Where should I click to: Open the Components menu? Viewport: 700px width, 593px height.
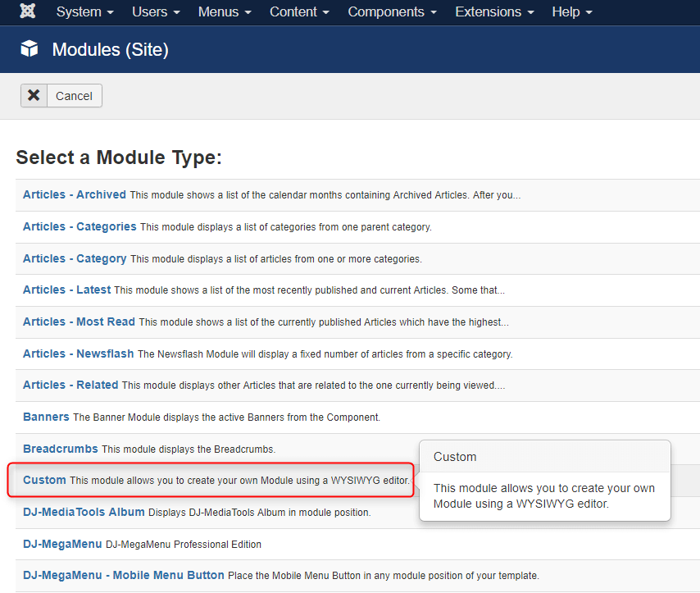click(393, 11)
